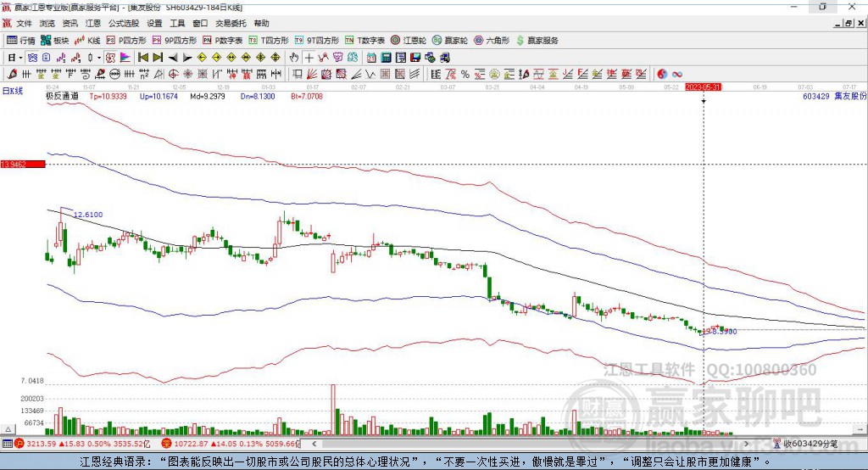Expand the candlestick style dropdown arrow
This screenshot has width=868, height=470.
[99, 58]
